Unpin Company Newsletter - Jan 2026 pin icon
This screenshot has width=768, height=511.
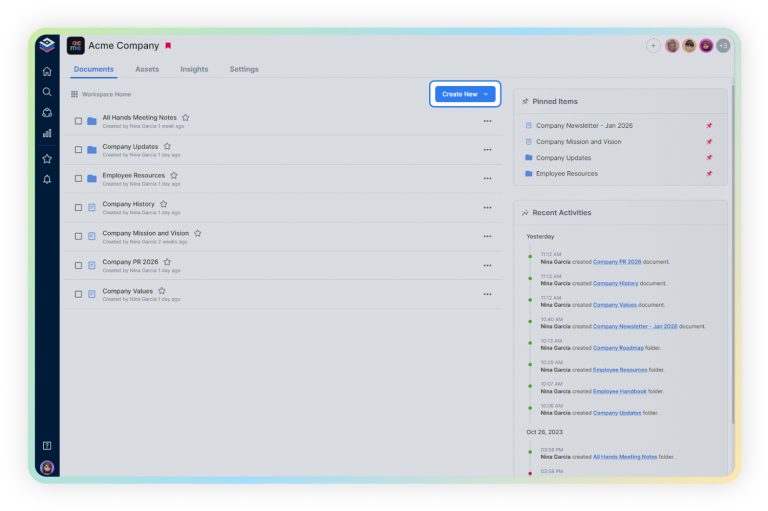pos(709,126)
